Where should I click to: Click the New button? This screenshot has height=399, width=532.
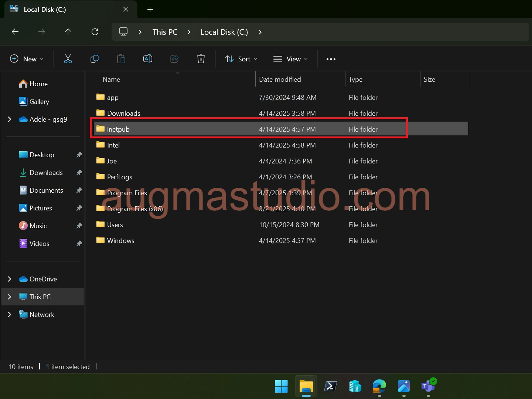pos(26,58)
